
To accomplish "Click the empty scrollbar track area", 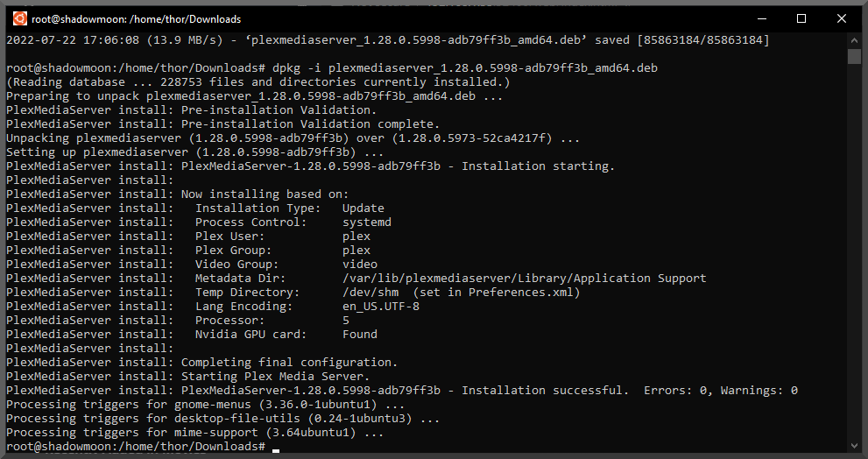I will (x=855, y=263).
